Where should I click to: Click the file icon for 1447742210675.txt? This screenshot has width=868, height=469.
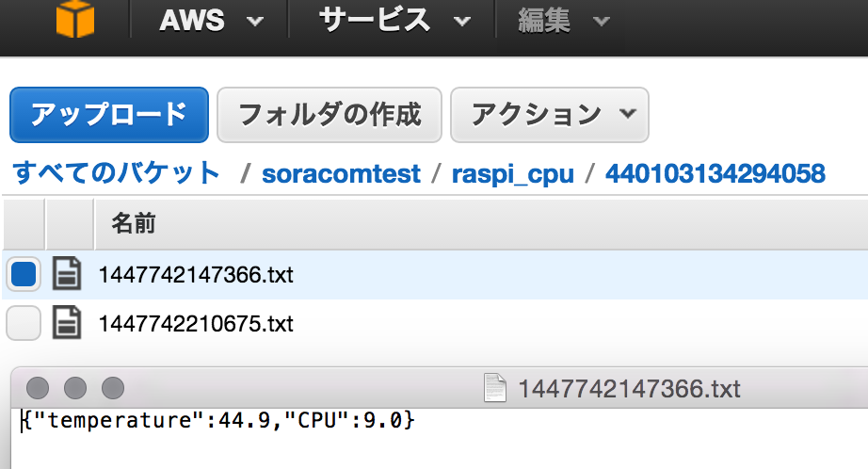[67, 322]
